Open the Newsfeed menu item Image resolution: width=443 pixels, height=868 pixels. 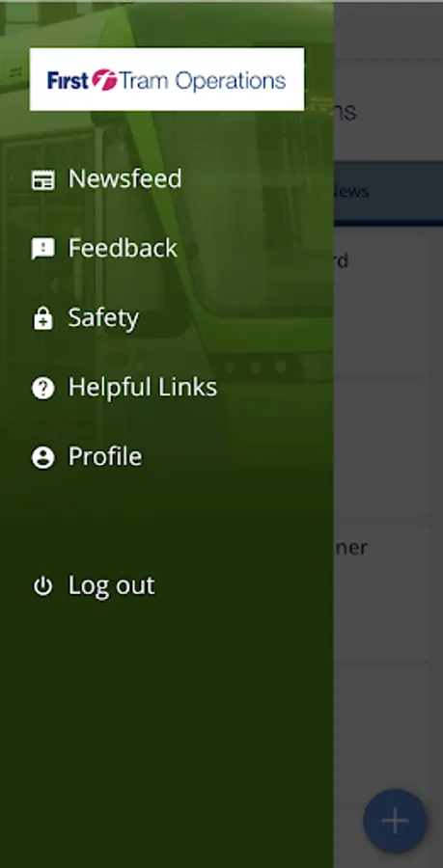(106, 179)
